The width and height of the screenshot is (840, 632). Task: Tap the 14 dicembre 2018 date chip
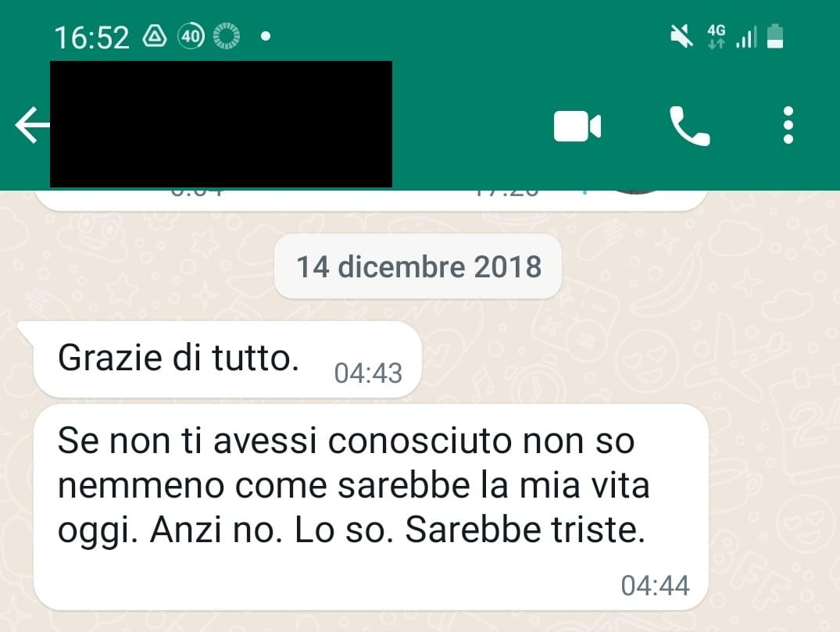point(418,266)
